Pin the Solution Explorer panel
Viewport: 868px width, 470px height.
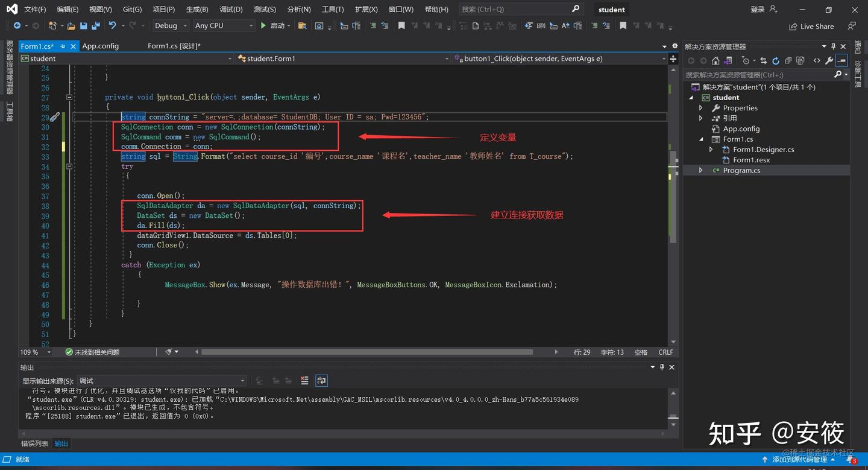click(x=834, y=46)
